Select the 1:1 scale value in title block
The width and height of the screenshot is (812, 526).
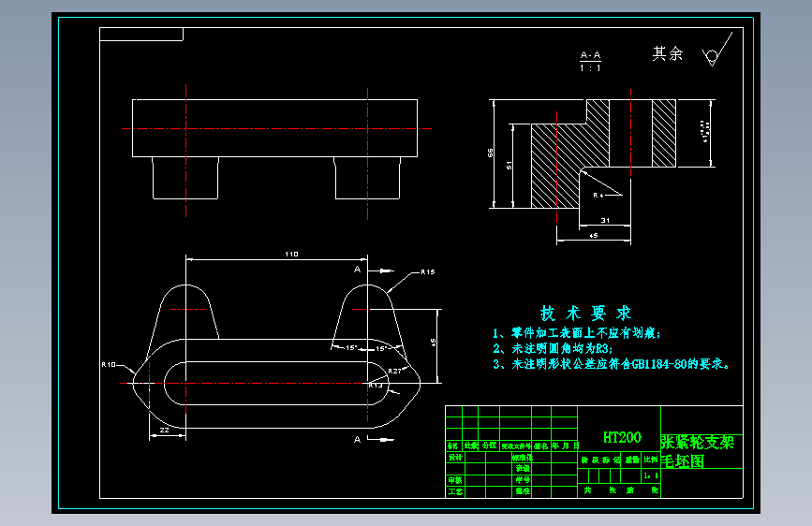coord(651,475)
